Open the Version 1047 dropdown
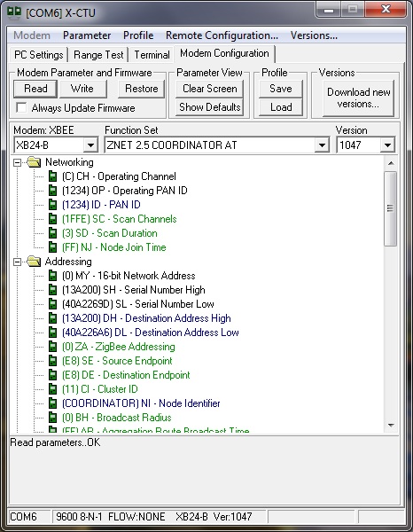The height and width of the screenshot is (532, 413). 387,145
